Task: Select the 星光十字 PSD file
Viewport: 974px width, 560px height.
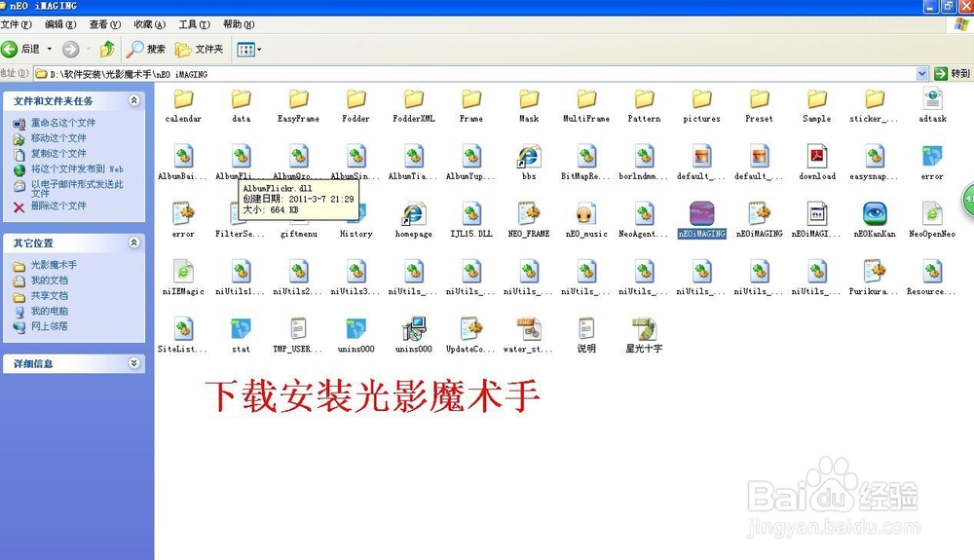Action: pyautogui.click(x=644, y=329)
